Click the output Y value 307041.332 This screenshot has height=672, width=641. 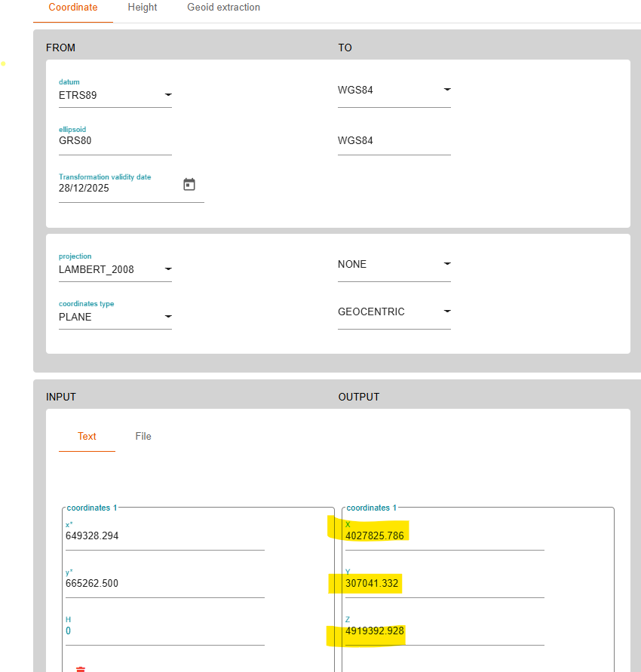pos(443,584)
